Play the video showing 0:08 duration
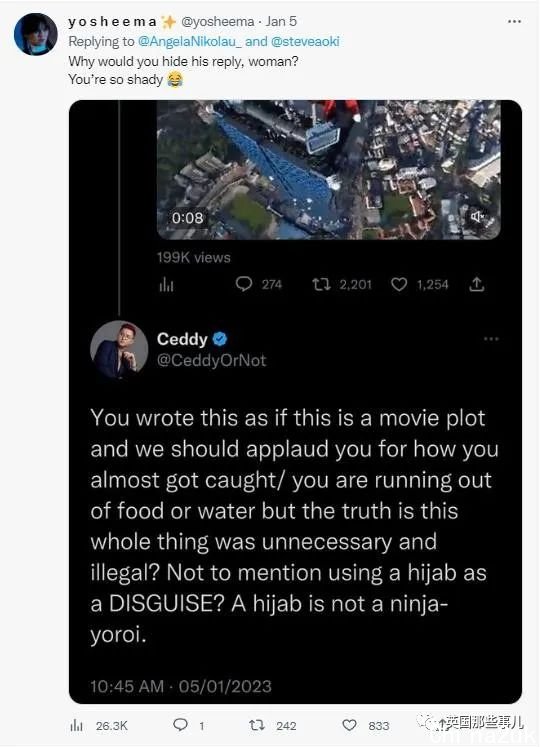Viewport: 541px width, 747px height. tap(329, 170)
